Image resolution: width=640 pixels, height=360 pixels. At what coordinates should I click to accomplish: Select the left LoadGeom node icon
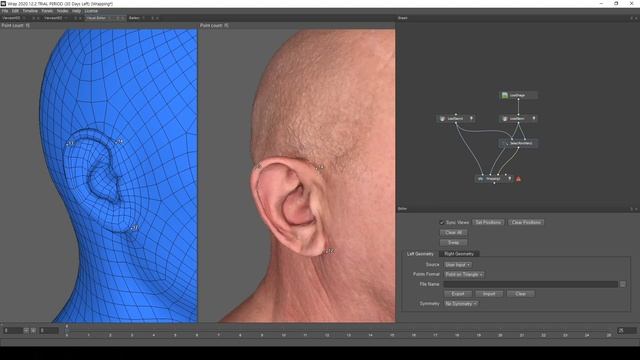pyautogui.click(x=442, y=119)
